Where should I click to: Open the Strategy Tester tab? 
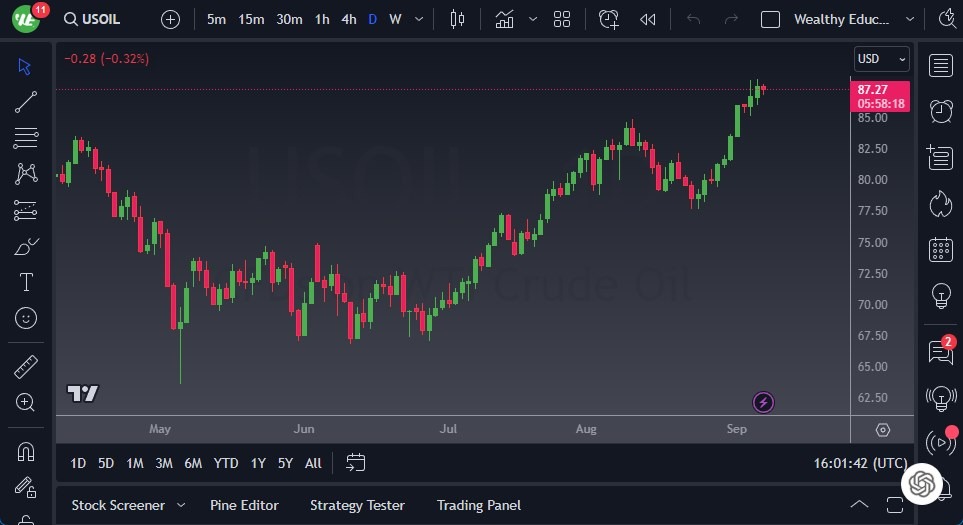357,505
